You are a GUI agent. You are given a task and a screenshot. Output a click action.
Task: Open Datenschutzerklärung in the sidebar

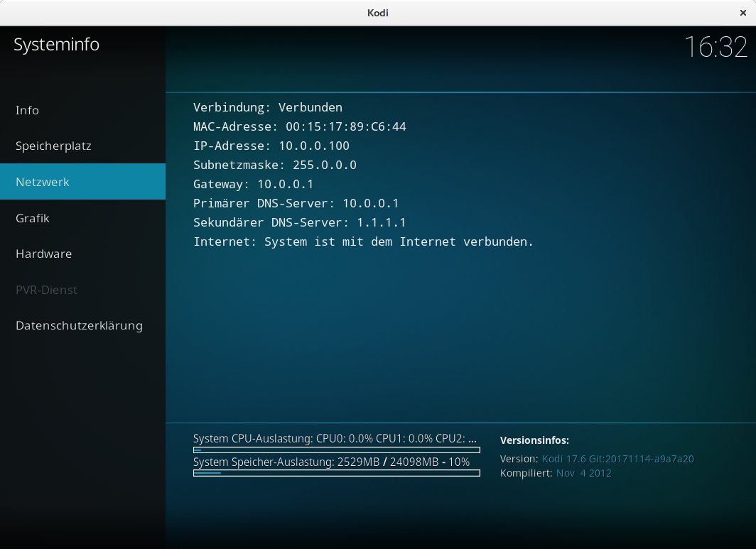click(x=82, y=325)
